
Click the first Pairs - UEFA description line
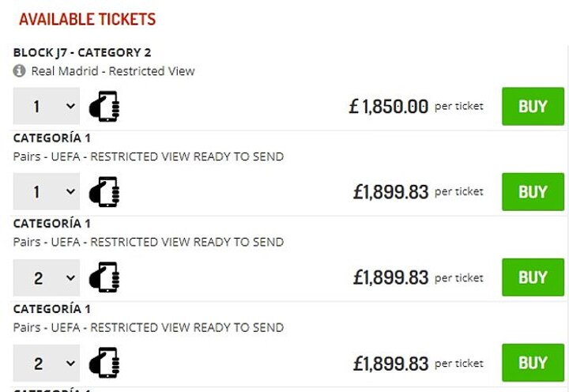pos(149,156)
